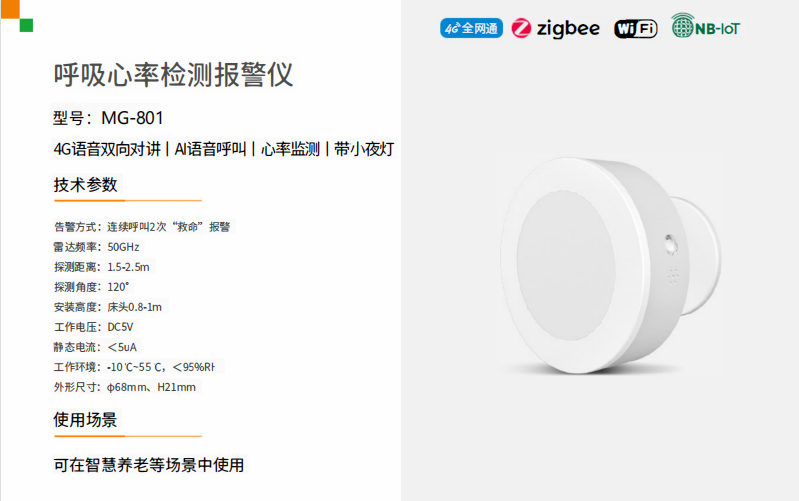The height and width of the screenshot is (501, 799).
Task: Click the 4G全网通 badge icon
Action: pyautogui.click(x=470, y=28)
